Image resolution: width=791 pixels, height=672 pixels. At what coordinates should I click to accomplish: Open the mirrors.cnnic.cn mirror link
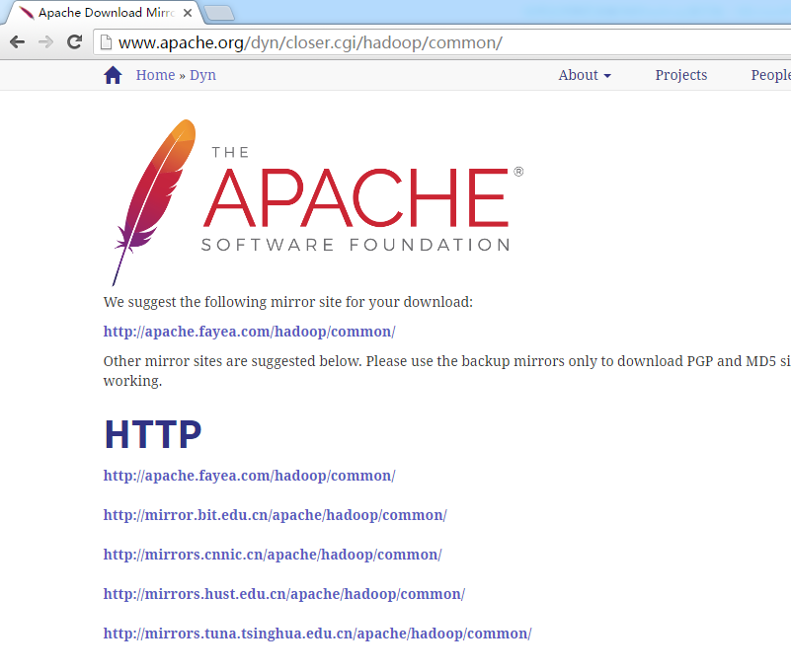coord(273,555)
